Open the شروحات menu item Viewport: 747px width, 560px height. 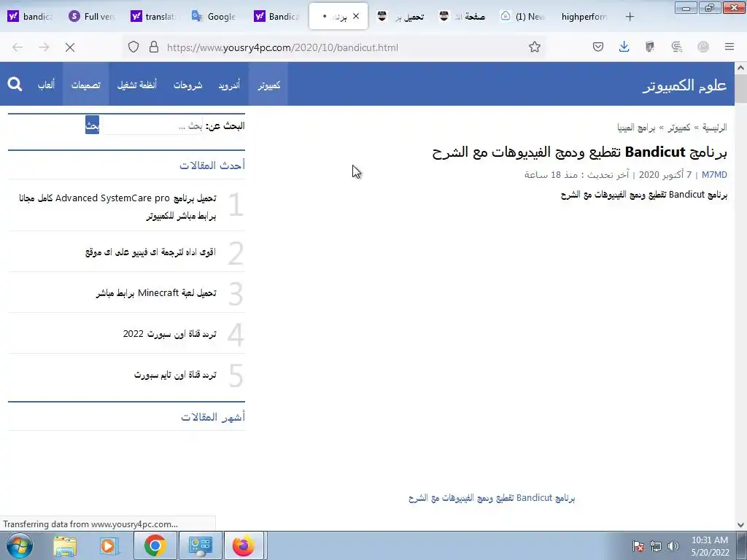187,85
